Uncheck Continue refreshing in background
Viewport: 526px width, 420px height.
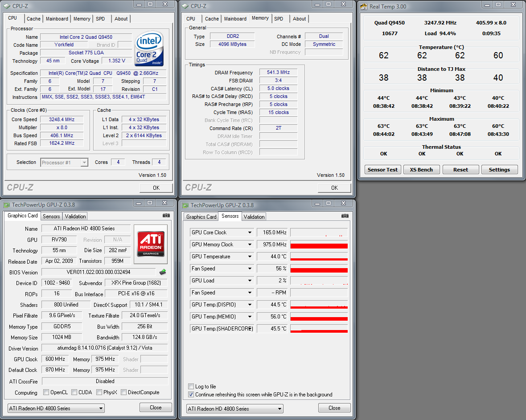pyautogui.click(x=191, y=395)
